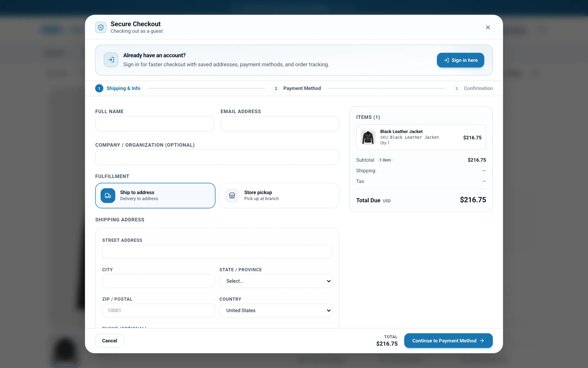The width and height of the screenshot is (588, 368).
Task: Click the Sign in here button
Action: pyautogui.click(x=460, y=60)
